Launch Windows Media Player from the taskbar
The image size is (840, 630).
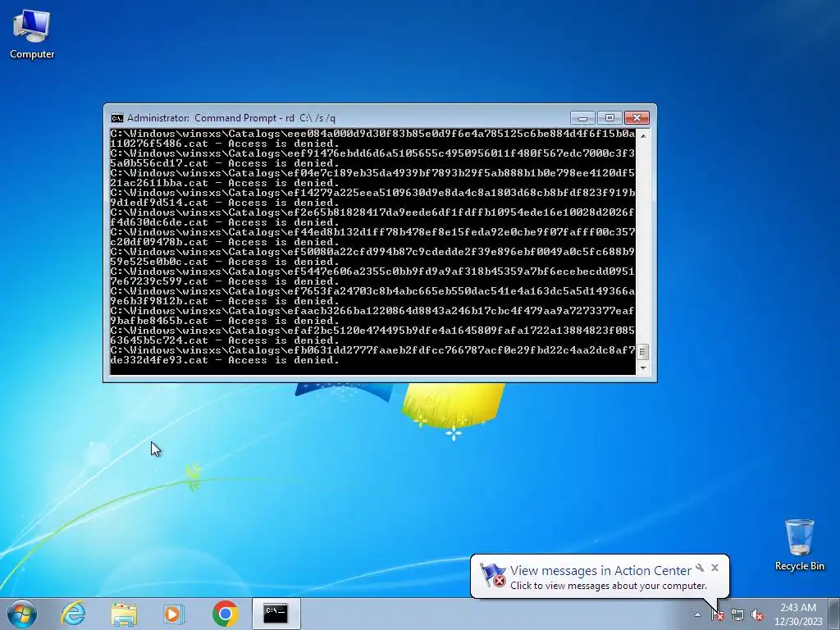[174, 614]
